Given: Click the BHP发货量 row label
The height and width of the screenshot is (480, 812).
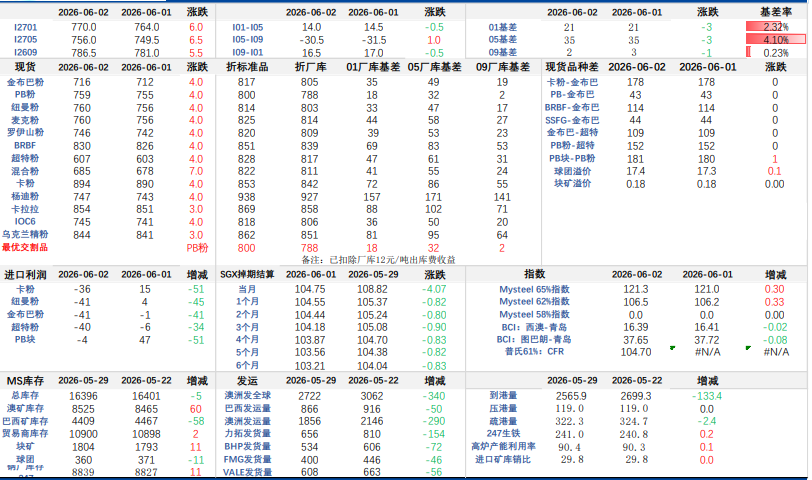Looking at the screenshot, I should (x=248, y=446).
